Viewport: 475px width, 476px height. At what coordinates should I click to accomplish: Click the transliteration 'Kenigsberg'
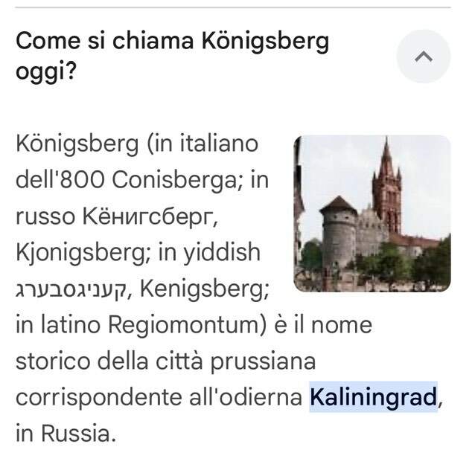[x=203, y=289]
